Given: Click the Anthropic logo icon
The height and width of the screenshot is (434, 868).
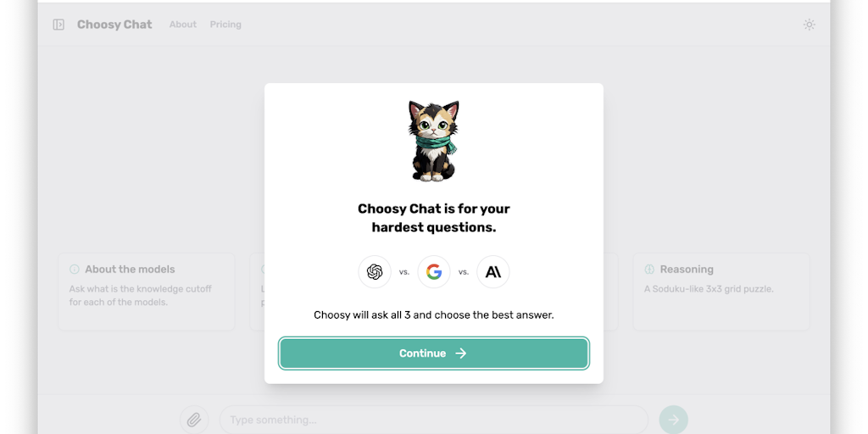Looking at the screenshot, I should pos(493,272).
